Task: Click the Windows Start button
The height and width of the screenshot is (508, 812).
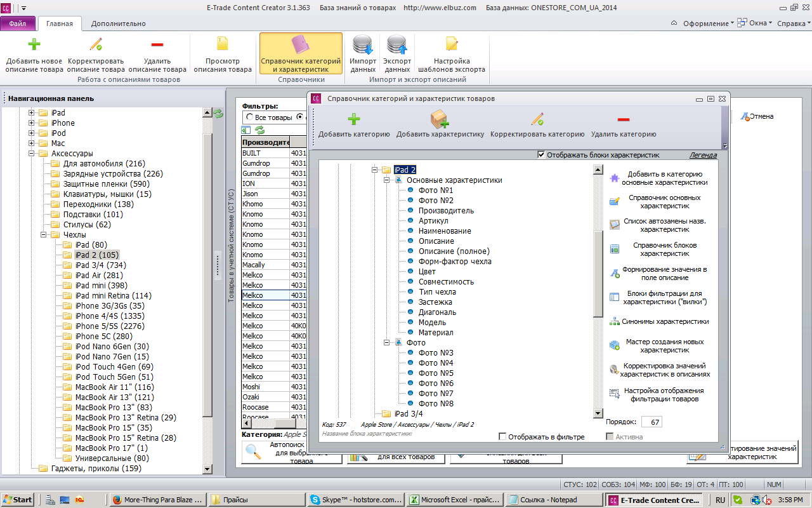Action: 18,500
